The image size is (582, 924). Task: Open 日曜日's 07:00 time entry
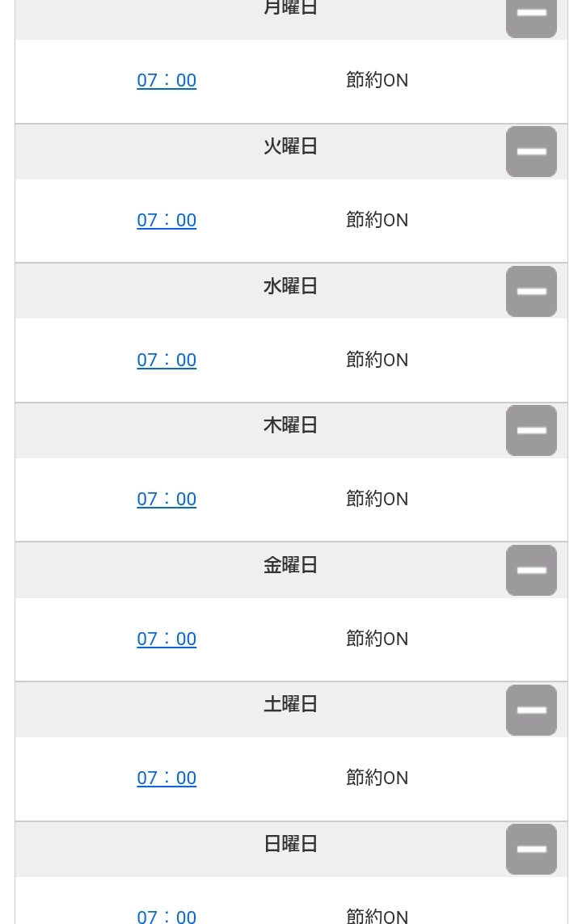pyautogui.click(x=167, y=916)
